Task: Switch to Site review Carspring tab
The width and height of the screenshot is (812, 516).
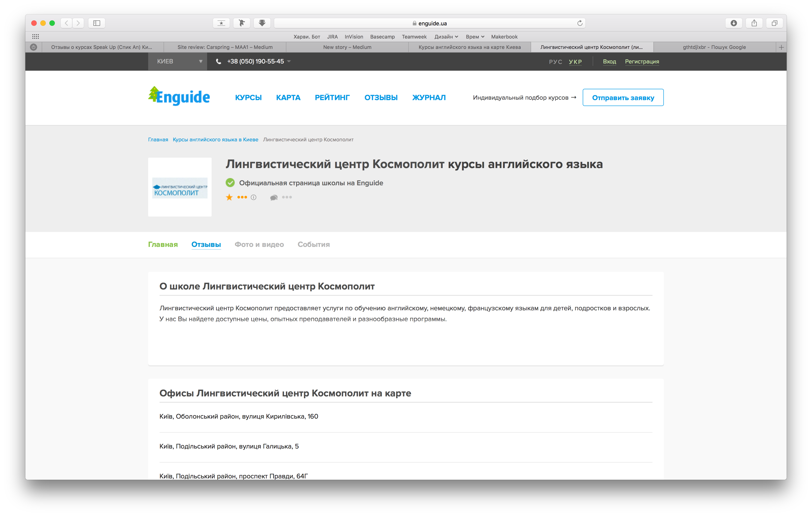Action: tap(225, 47)
